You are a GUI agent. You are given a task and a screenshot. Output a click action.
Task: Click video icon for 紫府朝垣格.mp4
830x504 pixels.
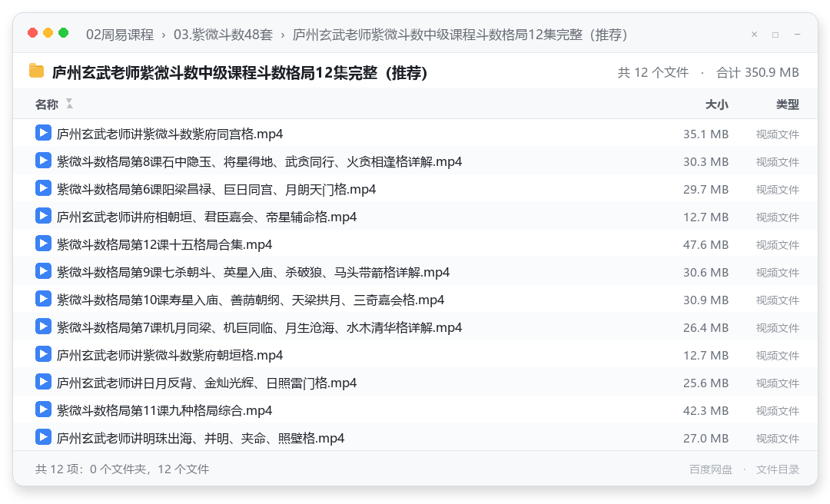[x=43, y=354]
